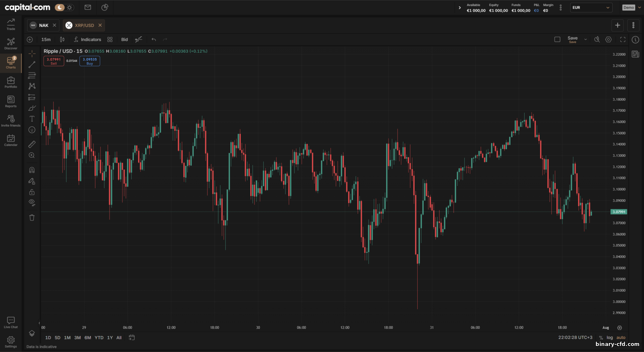Toggle the lock all drawings tool

tap(32, 192)
